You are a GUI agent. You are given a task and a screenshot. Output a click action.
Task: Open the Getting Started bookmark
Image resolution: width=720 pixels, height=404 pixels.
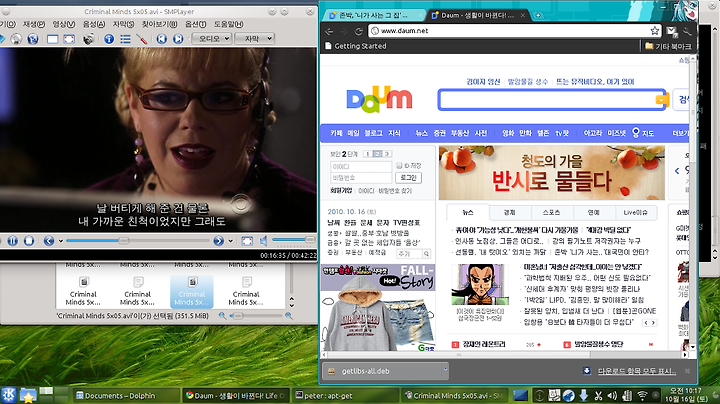355,46
